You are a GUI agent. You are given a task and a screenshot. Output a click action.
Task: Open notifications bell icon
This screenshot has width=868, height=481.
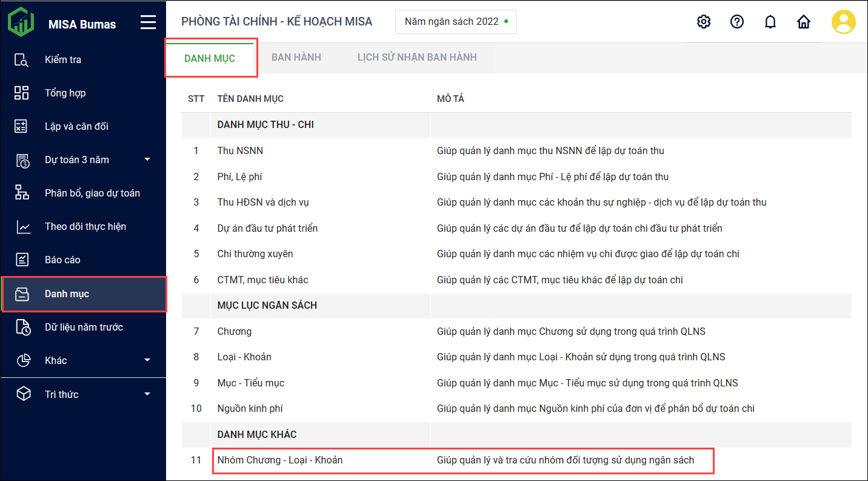click(770, 22)
